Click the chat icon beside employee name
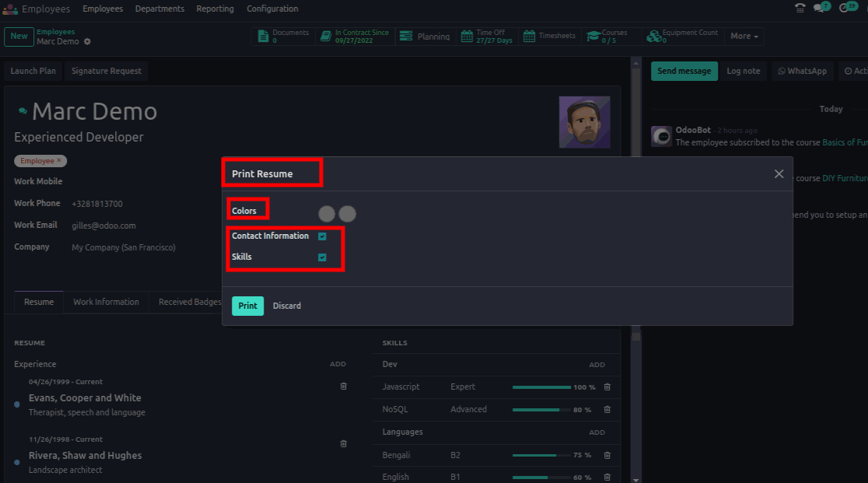This screenshot has width=868, height=483. 22,112
